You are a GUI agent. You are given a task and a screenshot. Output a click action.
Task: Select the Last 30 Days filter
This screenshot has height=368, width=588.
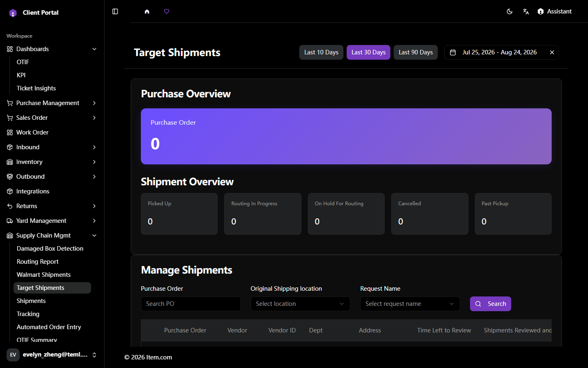368,52
